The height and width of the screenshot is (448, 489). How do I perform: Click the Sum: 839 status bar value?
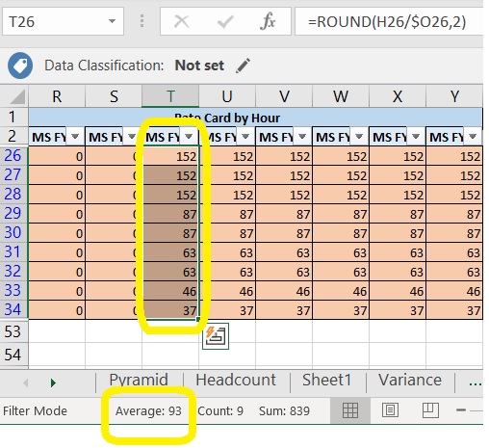tap(284, 410)
